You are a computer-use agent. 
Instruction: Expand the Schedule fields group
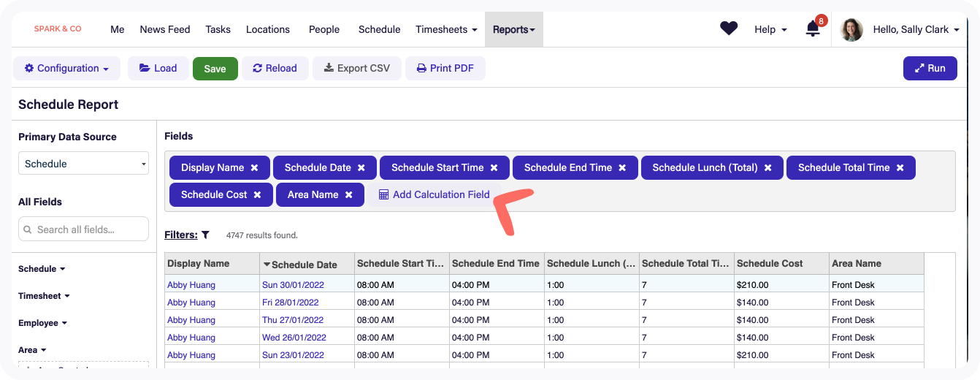tap(42, 269)
